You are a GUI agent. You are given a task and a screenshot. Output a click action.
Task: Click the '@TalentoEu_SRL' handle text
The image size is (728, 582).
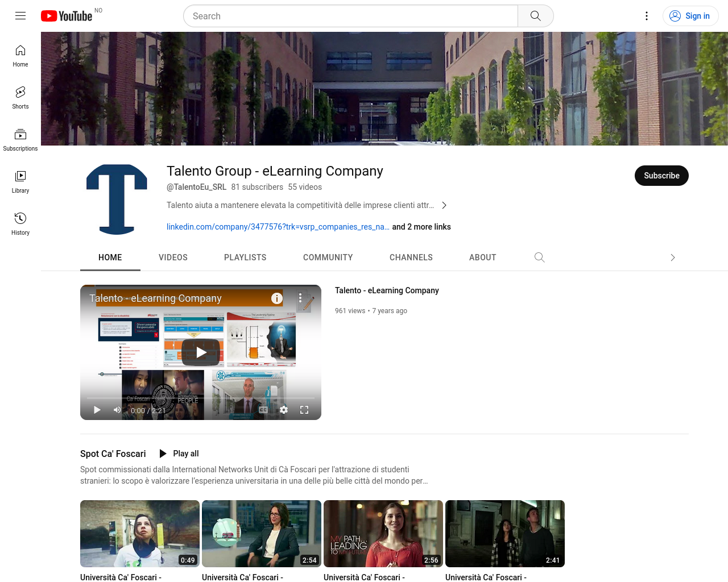196,187
